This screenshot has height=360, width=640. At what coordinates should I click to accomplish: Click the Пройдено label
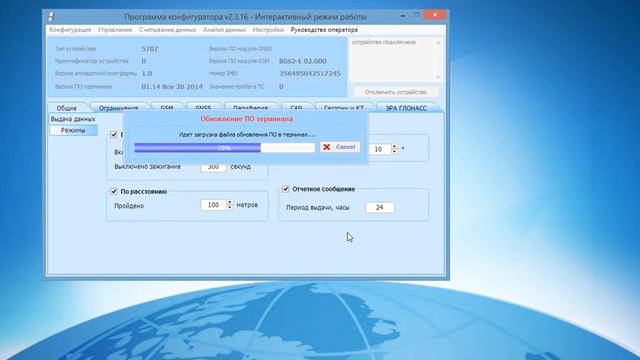click(129, 206)
